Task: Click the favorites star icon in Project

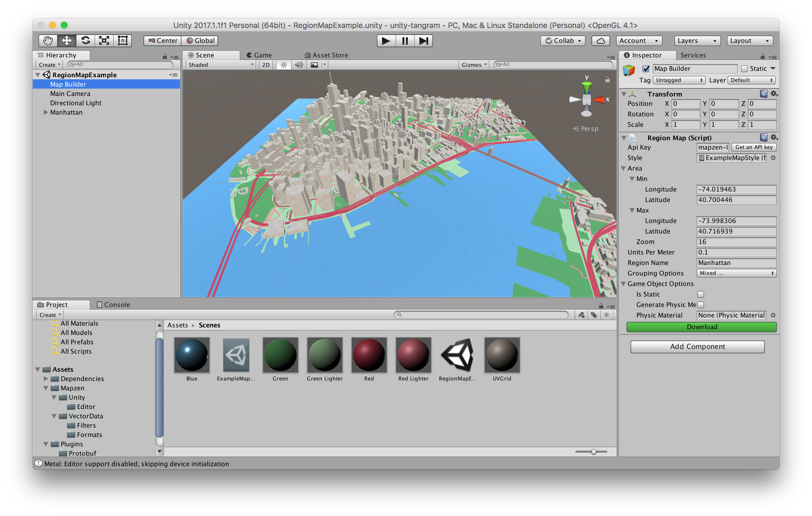Action: [606, 315]
